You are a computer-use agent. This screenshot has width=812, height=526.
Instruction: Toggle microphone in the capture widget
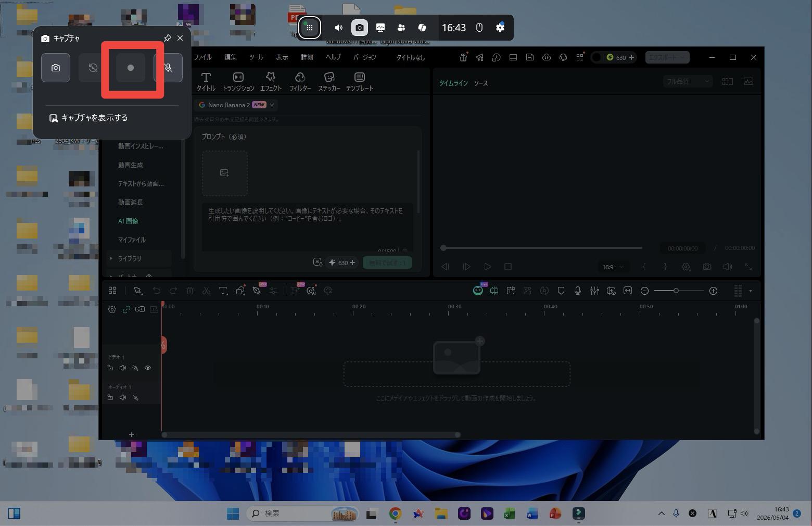(168, 68)
